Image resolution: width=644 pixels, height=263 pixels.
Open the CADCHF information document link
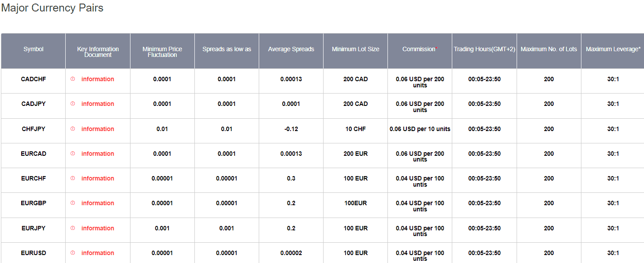pyautogui.click(x=98, y=79)
